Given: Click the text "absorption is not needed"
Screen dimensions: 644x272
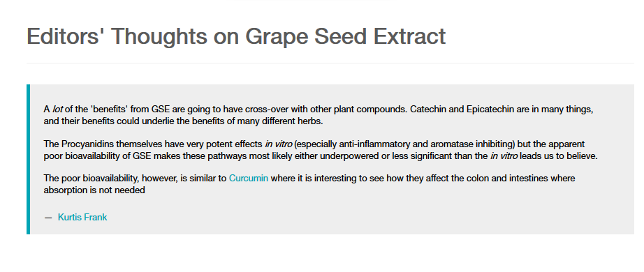Looking at the screenshot, I should click(94, 190).
